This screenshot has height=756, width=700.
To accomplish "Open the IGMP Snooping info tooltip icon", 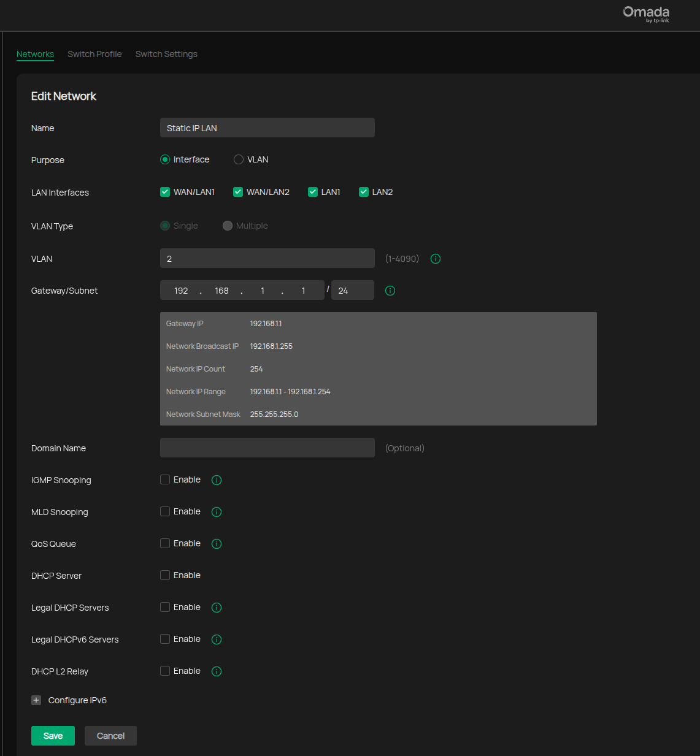I will 217,480.
